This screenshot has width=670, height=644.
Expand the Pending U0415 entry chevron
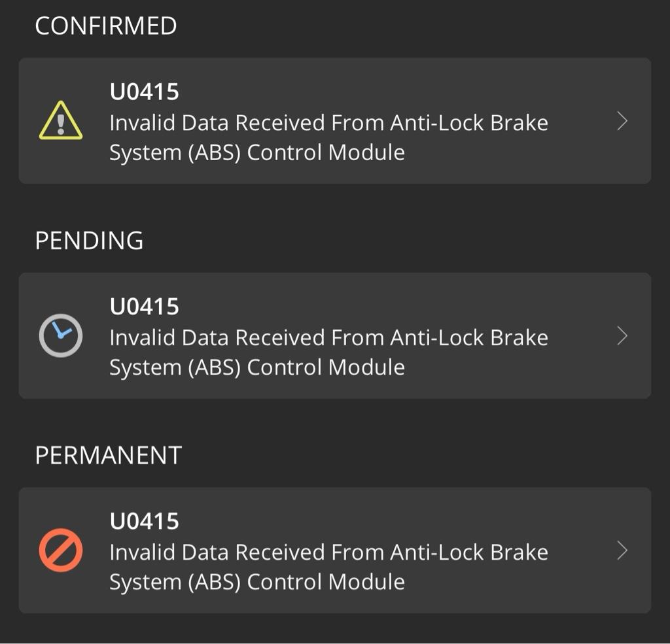[x=622, y=335]
